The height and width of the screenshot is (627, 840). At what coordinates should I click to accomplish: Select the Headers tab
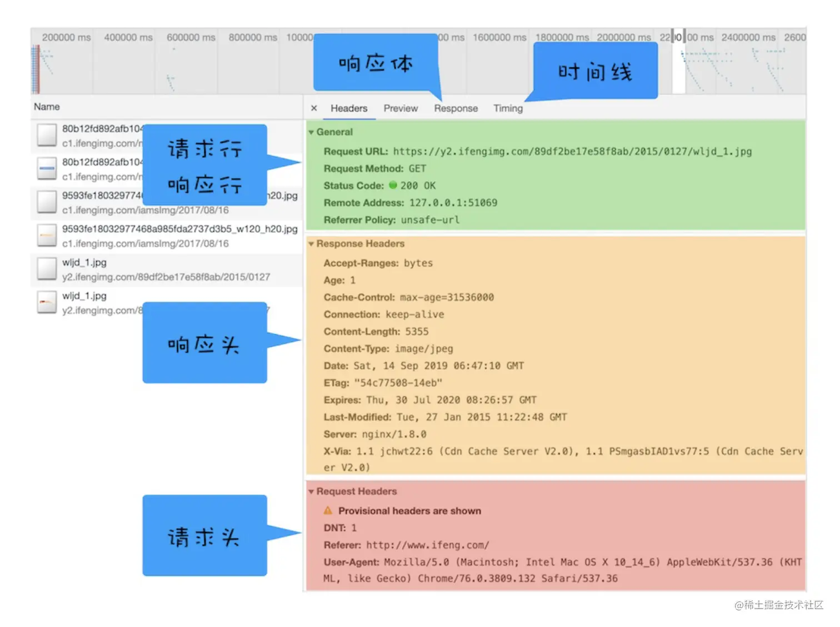click(x=349, y=108)
